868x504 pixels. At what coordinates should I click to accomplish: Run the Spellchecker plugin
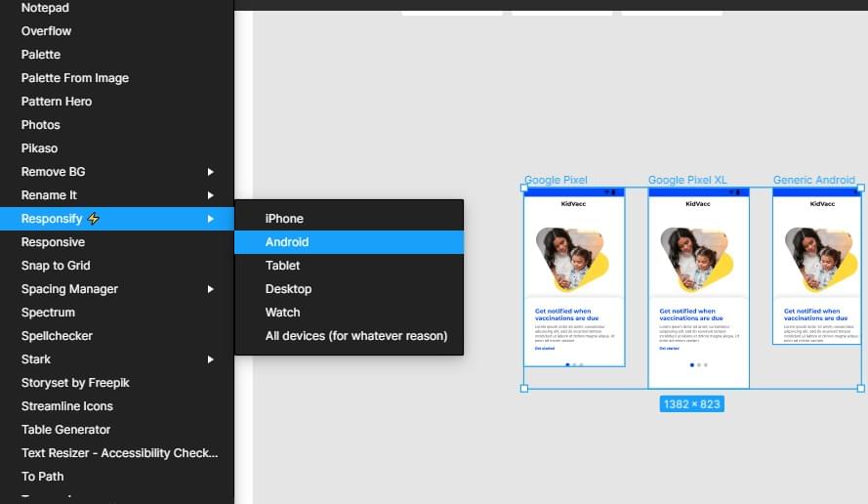point(57,336)
